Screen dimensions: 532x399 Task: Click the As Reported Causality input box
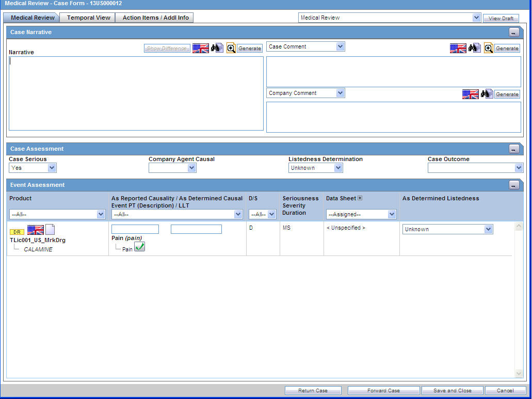click(x=135, y=229)
